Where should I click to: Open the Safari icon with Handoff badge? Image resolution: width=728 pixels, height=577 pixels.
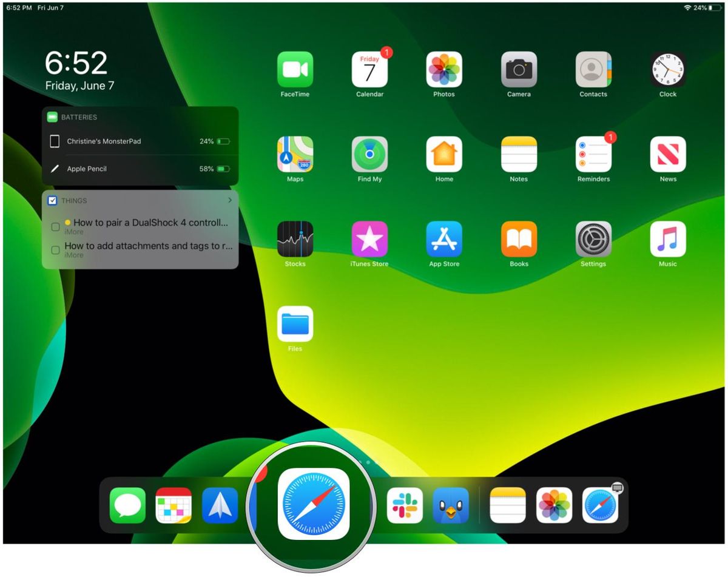pyautogui.click(x=601, y=505)
